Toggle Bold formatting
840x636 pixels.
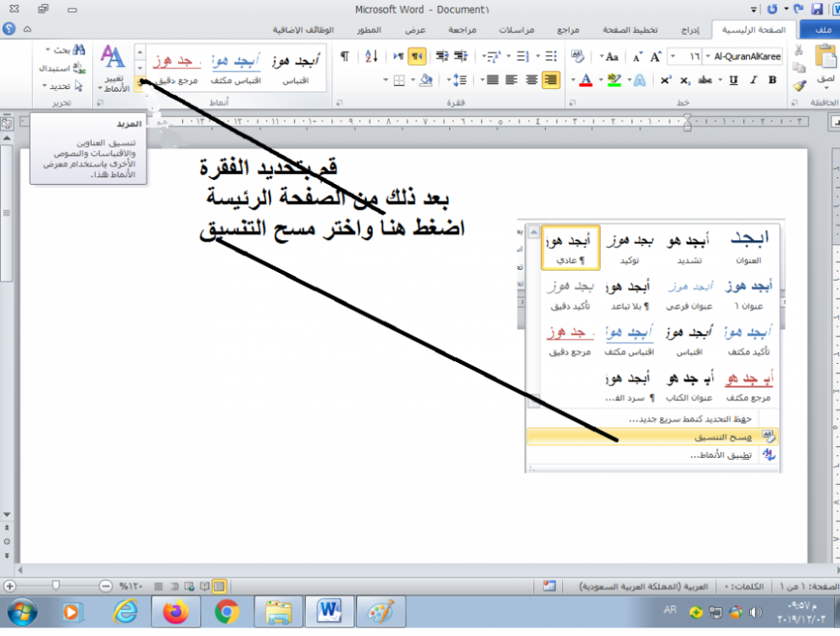[772, 81]
